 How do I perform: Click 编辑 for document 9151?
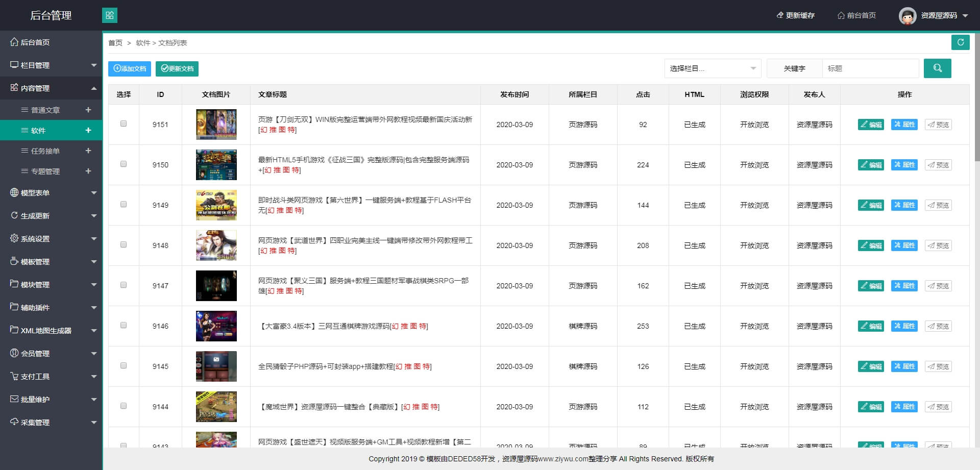coord(871,125)
